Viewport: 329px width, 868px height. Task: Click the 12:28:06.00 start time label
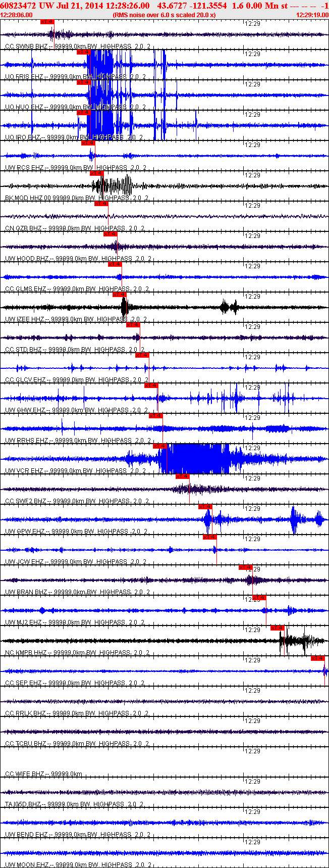click(x=17, y=15)
